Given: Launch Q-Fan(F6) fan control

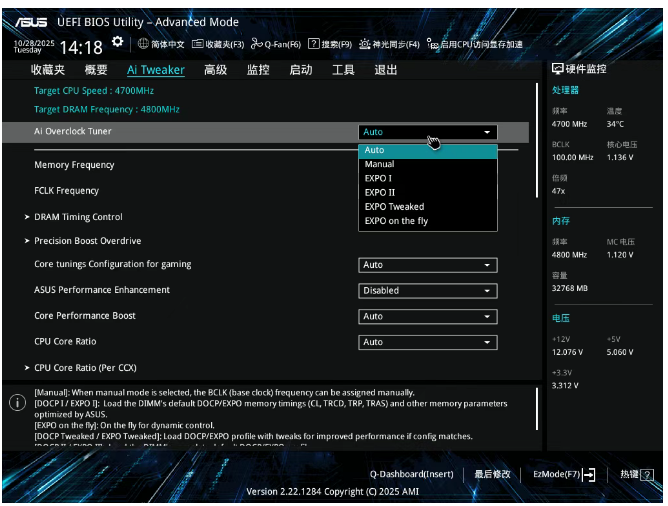Looking at the screenshot, I should click(257, 44).
